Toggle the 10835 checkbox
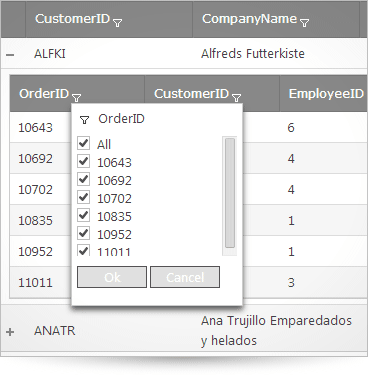 tap(83, 215)
